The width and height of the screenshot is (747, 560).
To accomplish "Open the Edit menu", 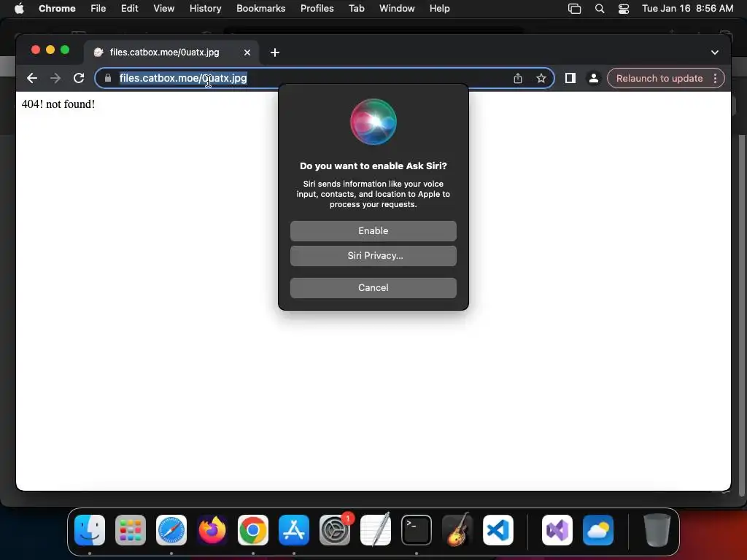I will (x=130, y=8).
